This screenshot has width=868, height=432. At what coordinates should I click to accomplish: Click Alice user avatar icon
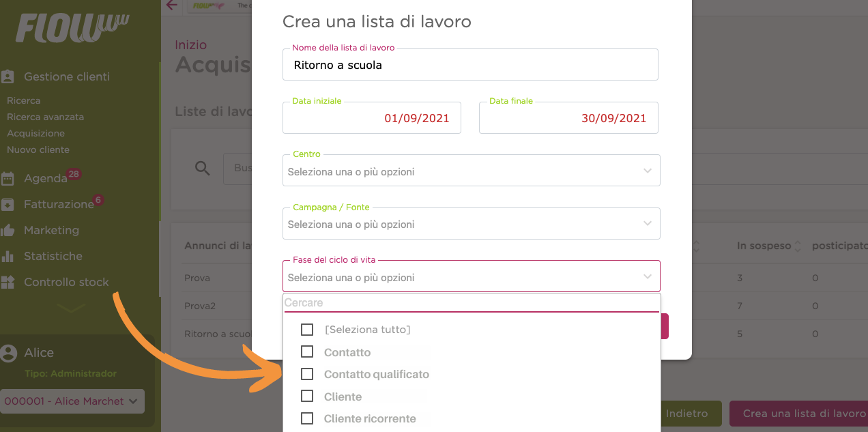(x=9, y=353)
